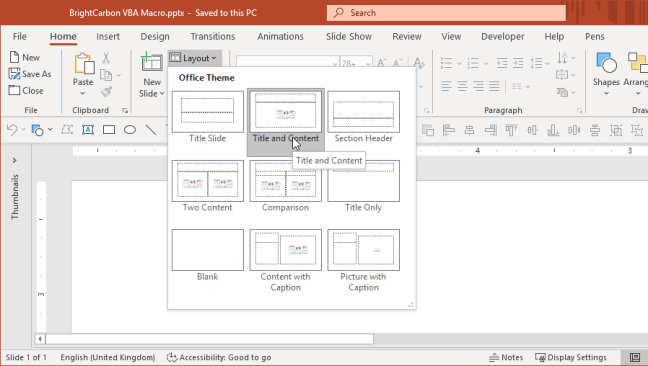Select the Rectangle shape tool
This screenshot has height=366, width=648.
pyautogui.click(x=109, y=130)
